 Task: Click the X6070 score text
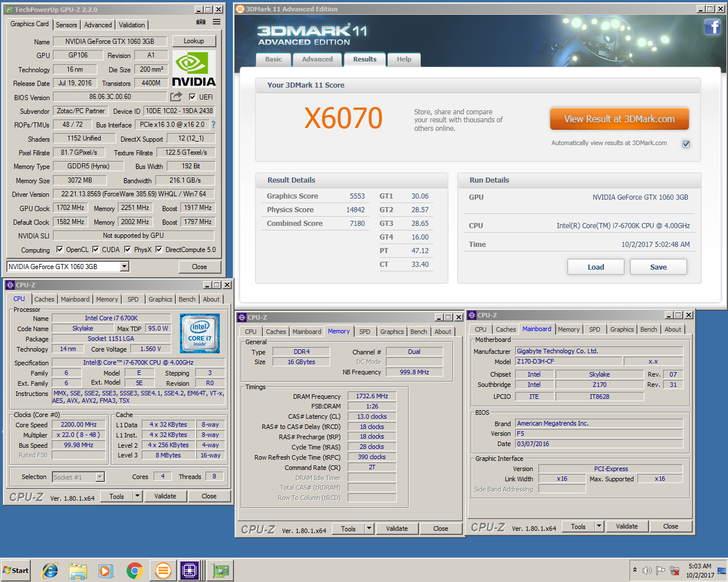343,118
